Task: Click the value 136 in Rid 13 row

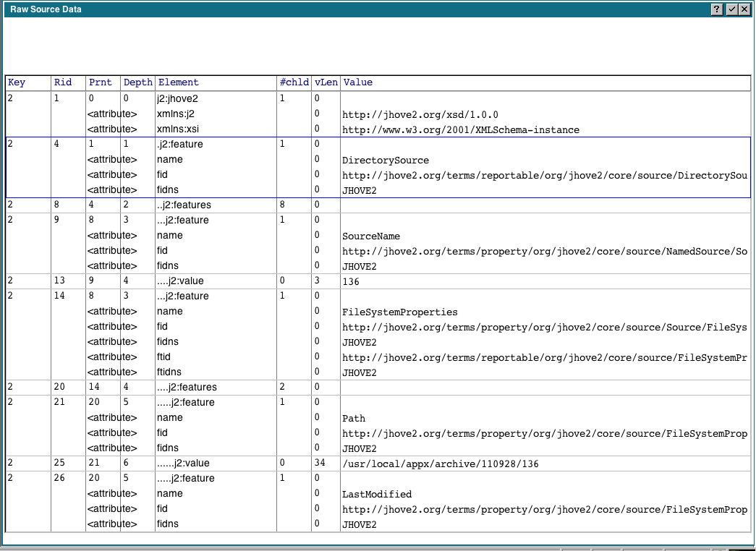Action: pos(351,281)
